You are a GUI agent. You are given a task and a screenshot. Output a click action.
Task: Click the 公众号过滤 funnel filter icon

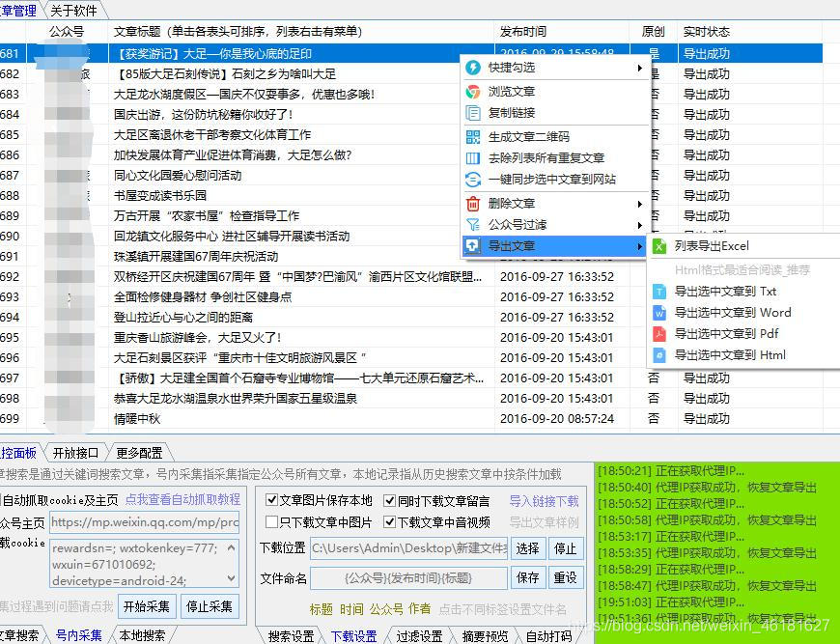pyautogui.click(x=473, y=224)
